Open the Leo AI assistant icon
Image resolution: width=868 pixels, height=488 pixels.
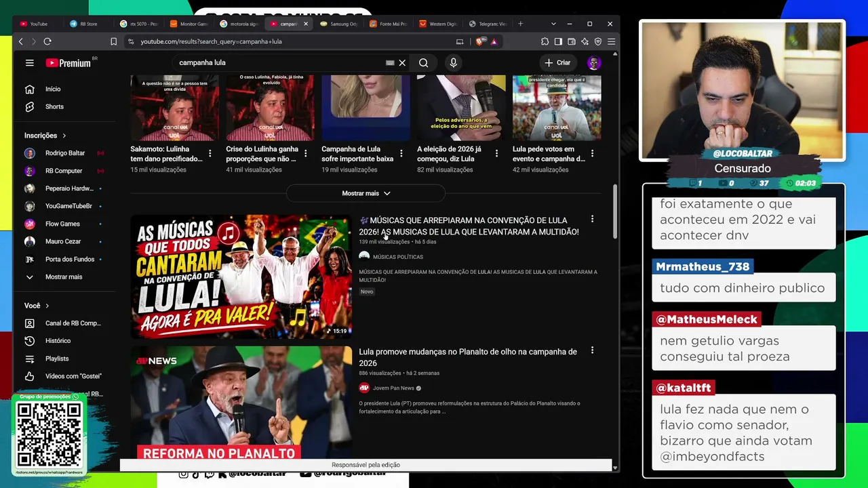pos(585,41)
